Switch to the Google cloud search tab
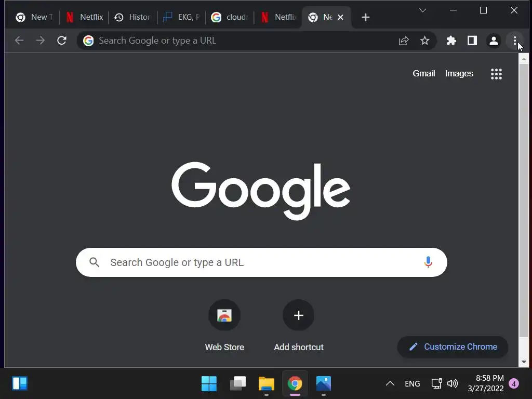 pos(230,17)
